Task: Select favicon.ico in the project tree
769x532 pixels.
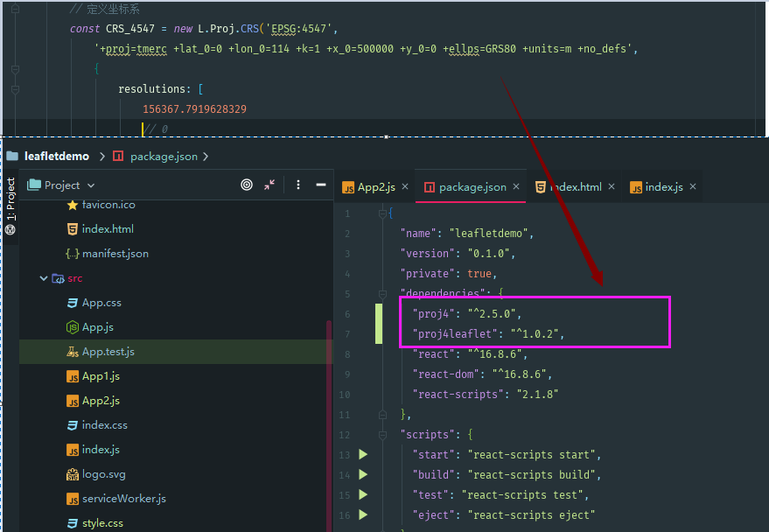Action: (x=101, y=205)
